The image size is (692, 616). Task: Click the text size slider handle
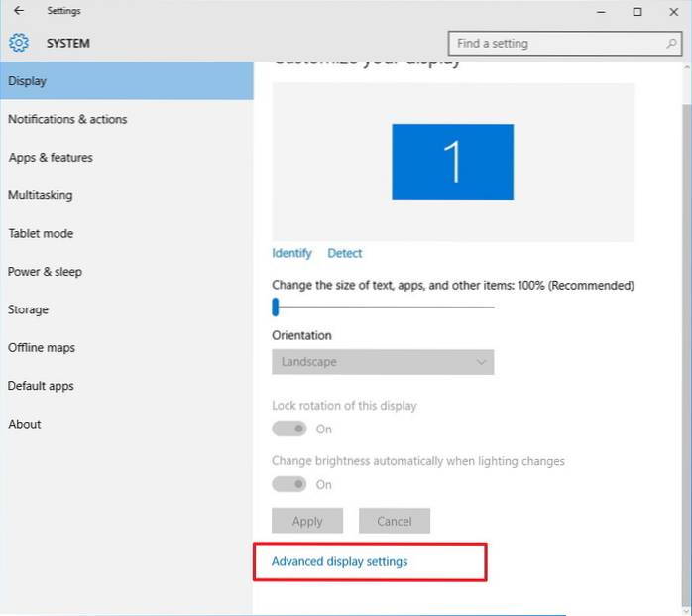click(x=276, y=308)
